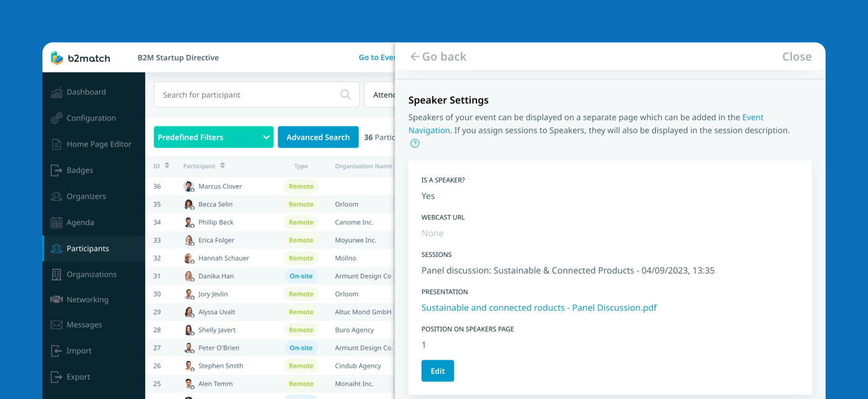Click the Agenda calendar icon
Viewport: 868px width, 399px height.
pos(56,223)
